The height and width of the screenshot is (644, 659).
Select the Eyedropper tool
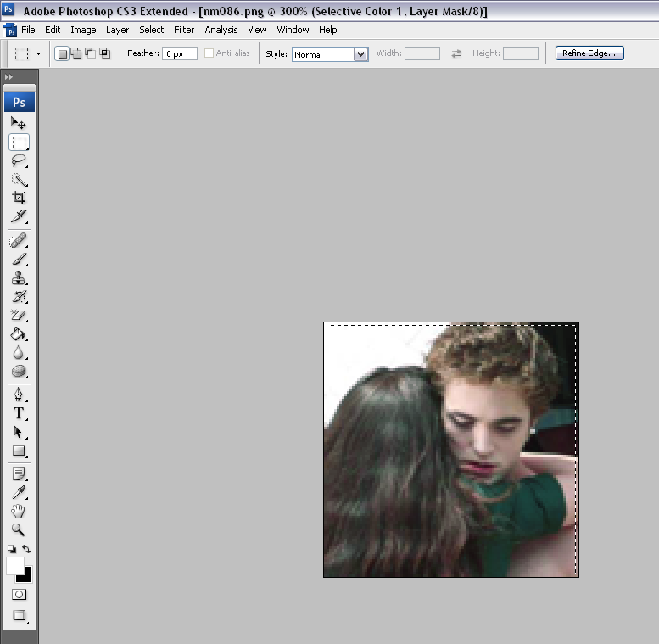click(19, 492)
